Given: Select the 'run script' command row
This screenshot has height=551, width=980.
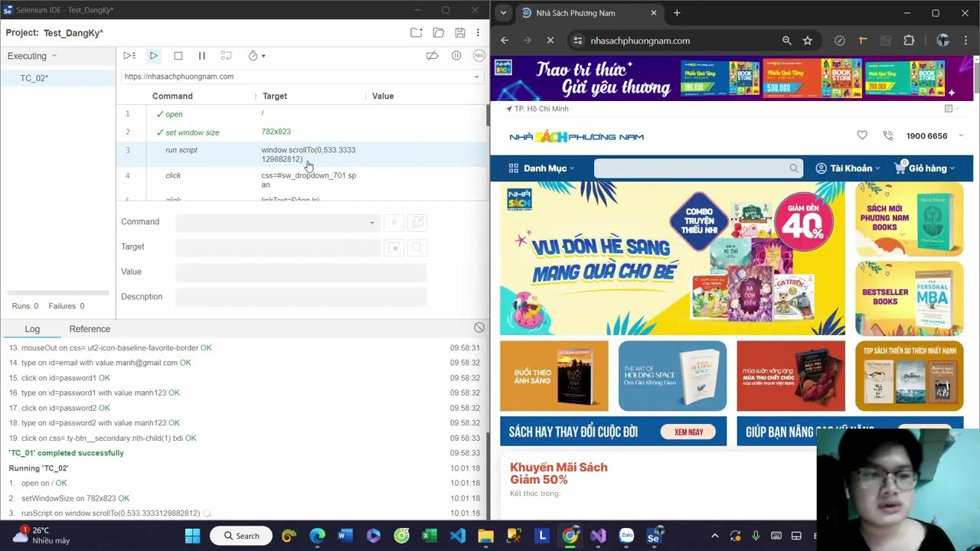Looking at the screenshot, I should pos(302,155).
